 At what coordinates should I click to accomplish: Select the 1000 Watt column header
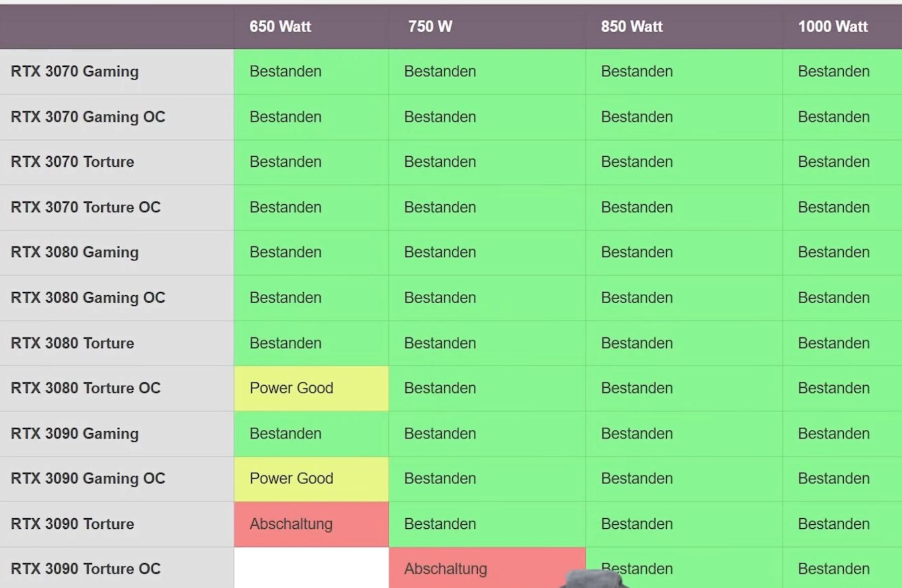(833, 26)
